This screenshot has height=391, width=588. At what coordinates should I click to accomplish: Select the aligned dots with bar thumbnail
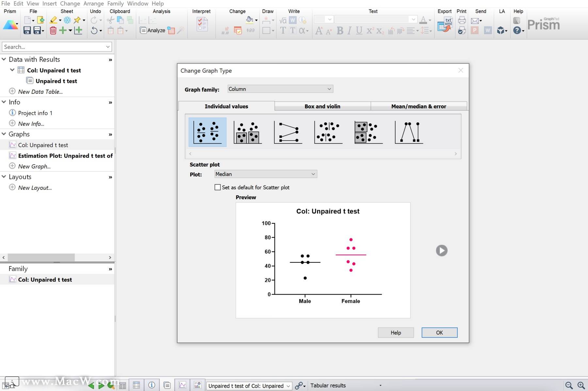(368, 132)
